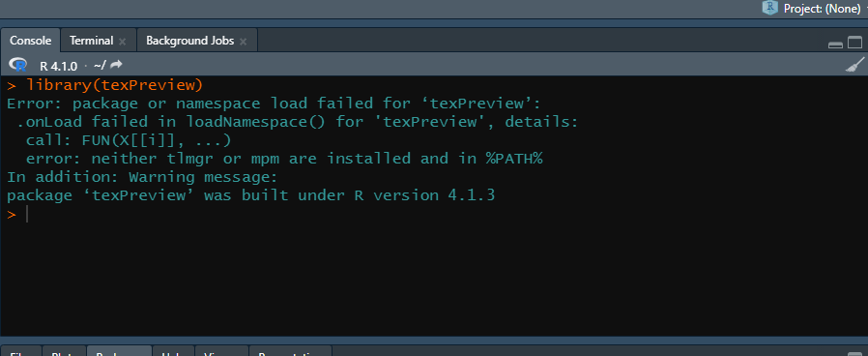Click the 'Error: package or namespace load failed' line
Screen dimensions: 868x356
(x=274, y=104)
